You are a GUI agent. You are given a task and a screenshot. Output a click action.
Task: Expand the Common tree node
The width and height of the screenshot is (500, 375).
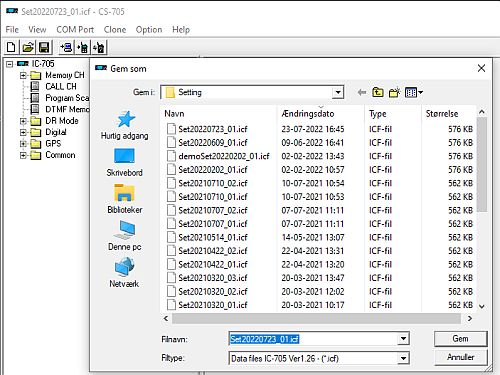[23, 155]
